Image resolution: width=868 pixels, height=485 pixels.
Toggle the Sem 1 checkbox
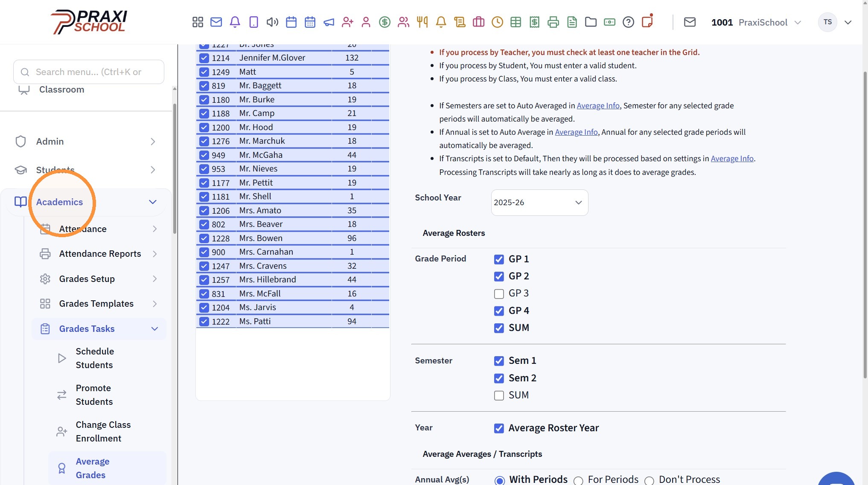click(x=499, y=361)
